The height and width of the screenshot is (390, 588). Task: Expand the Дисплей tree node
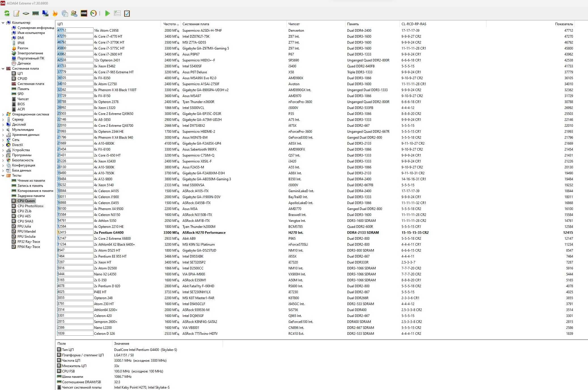tap(3, 125)
